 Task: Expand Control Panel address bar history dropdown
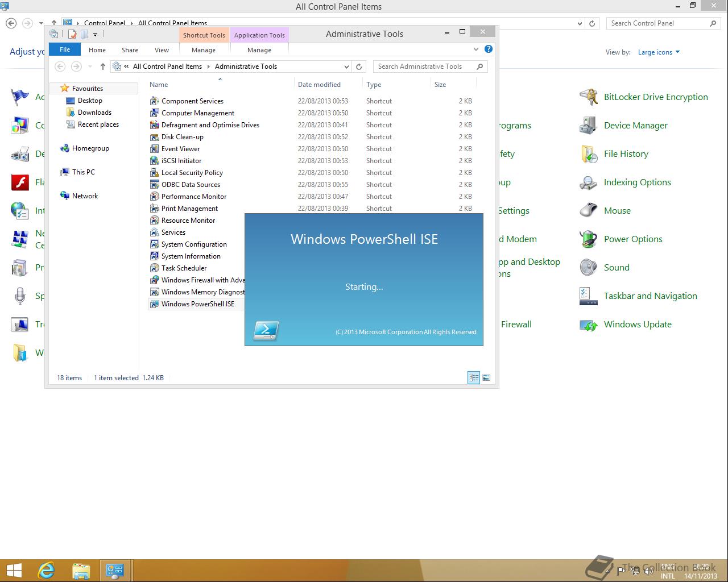click(580, 23)
